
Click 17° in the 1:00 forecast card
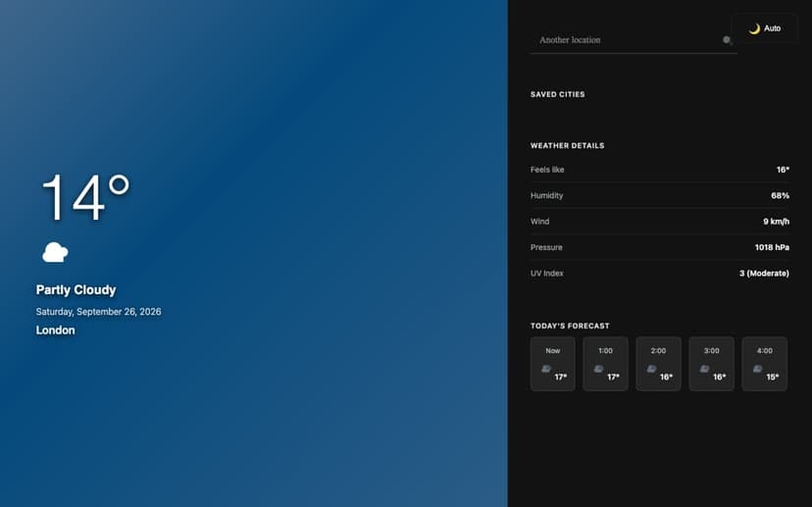[614, 377]
